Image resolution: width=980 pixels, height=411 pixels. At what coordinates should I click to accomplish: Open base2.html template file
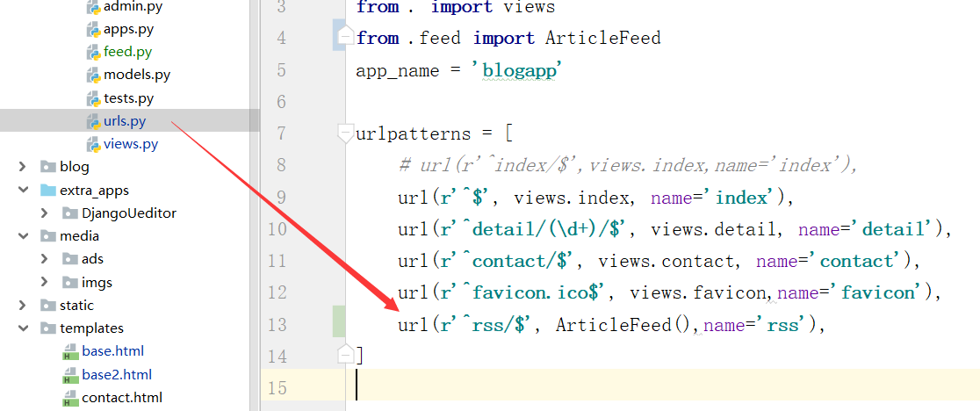[x=117, y=375]
